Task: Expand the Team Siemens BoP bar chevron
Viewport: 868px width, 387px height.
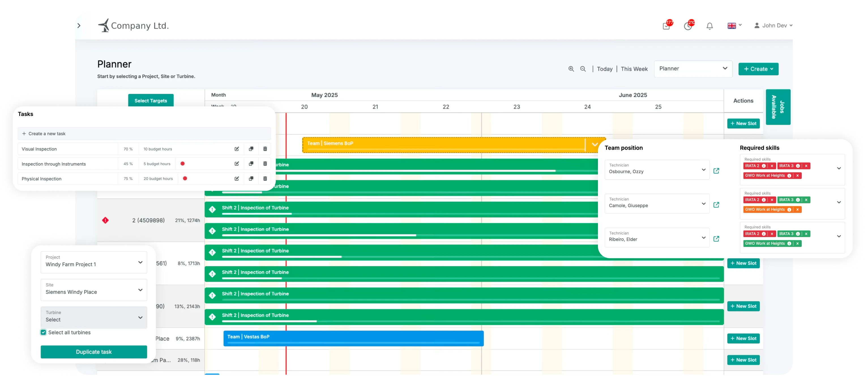Action: (595, 145)
